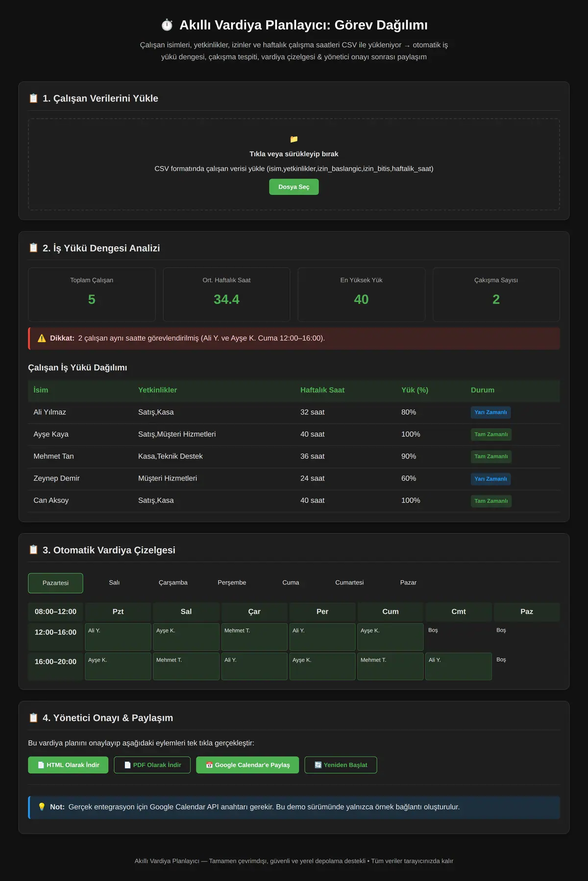Share the schedule to Google Calendar
The image size is (588, 881).
[x=247, y=765]
